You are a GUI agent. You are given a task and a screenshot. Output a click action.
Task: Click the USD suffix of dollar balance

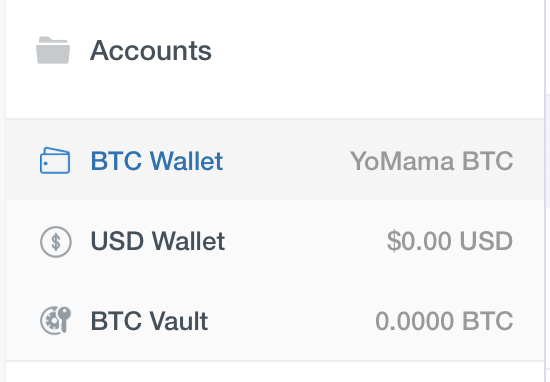(486, 241)
